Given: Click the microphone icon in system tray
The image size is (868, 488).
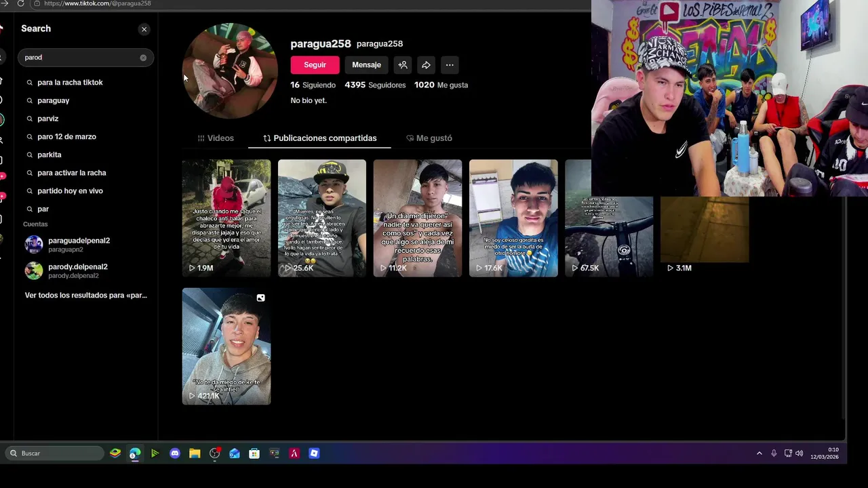Looking at the screenshot, I should [x=774, y=453].
